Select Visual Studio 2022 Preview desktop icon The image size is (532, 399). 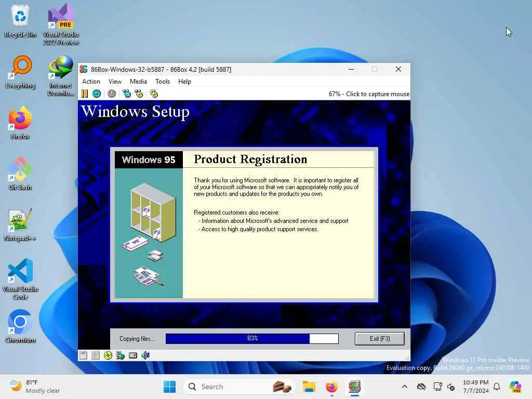pos(61,25)
